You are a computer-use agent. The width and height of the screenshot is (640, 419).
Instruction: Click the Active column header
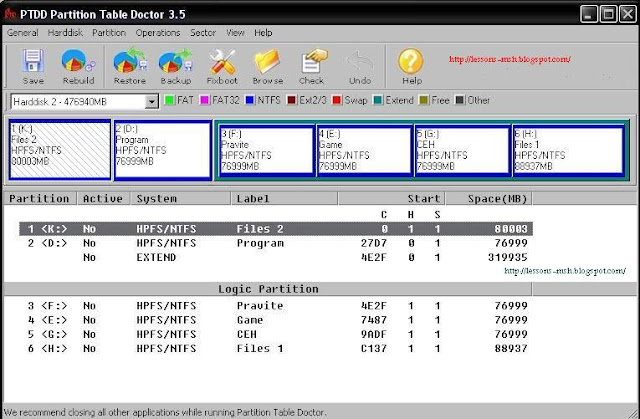click(x=103, y=198)
